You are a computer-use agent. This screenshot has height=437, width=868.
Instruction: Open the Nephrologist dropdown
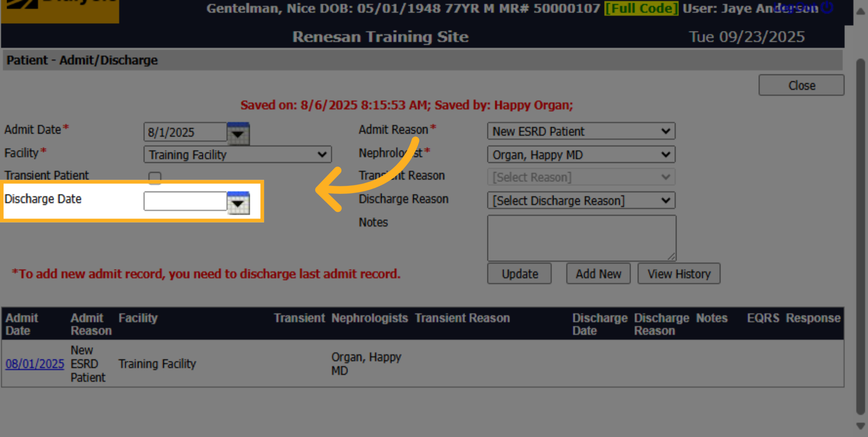(x=581, y=155)
